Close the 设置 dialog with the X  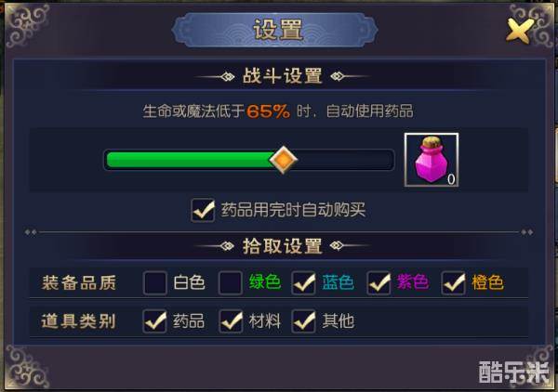(x=520, y=31)
